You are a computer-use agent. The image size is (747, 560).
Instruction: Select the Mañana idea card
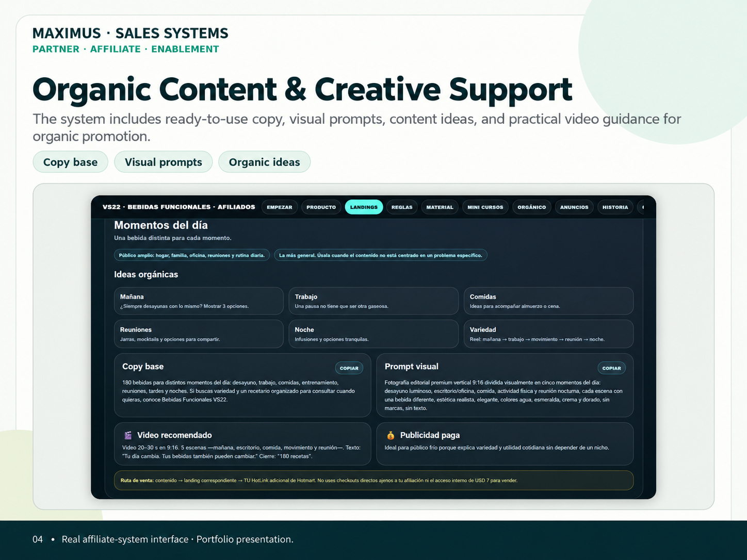(199, 301)
